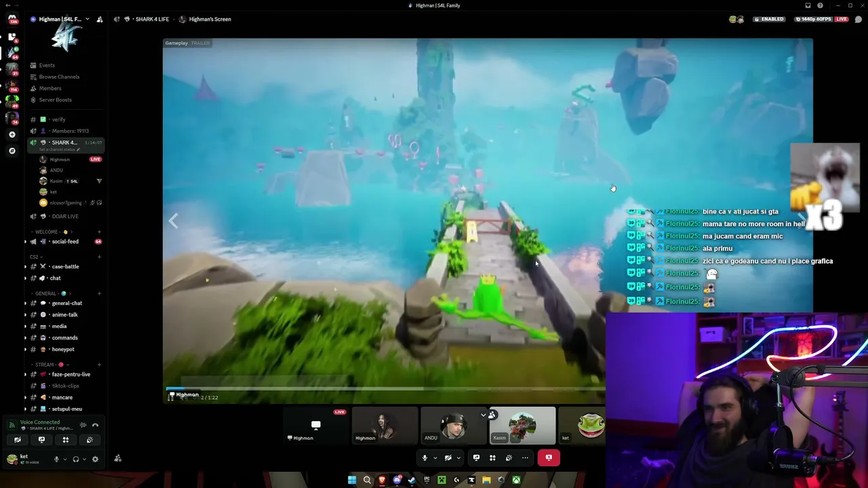The image size is (868, 488).
Task: Open Activities in the Voice Connected panel
Action: pos(66,440)
